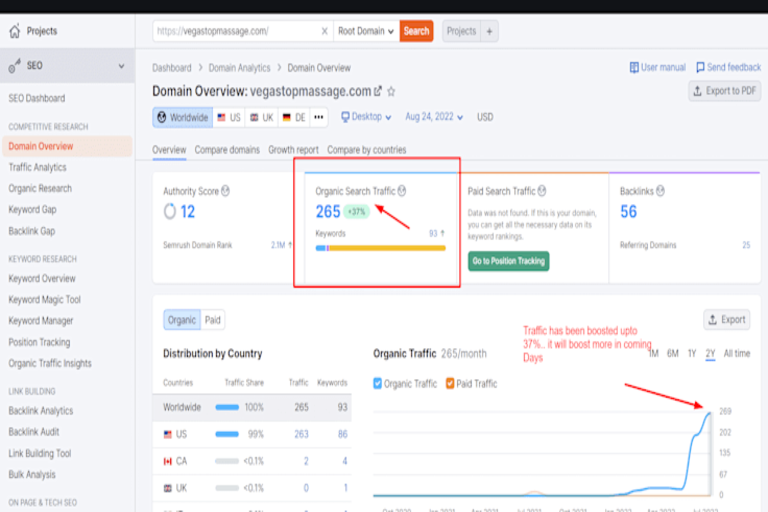Open the Desktop device dropdown

pyautogui.click(x=366, y=117)
